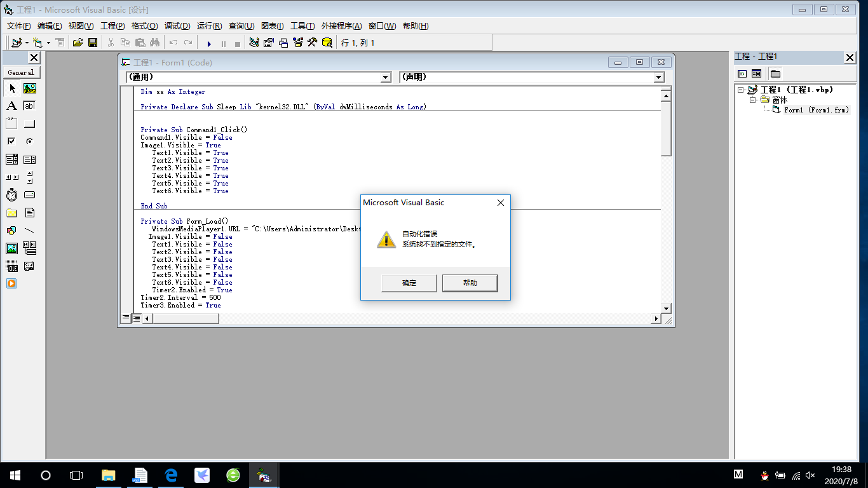Viewport: 868px width, 488px height.
Task: Open the Procedure (声明) dropdown in code window
Action: 659,77
